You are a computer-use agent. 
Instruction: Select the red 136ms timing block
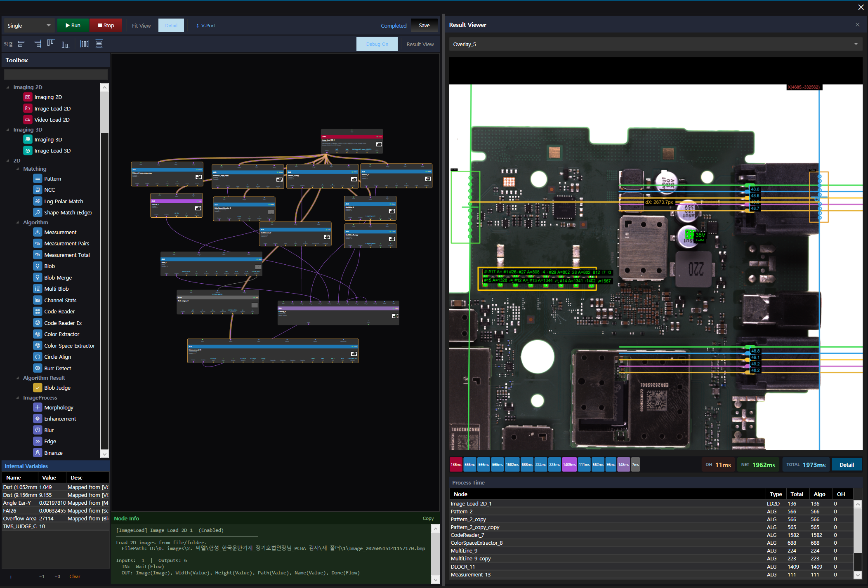(456, 465)
